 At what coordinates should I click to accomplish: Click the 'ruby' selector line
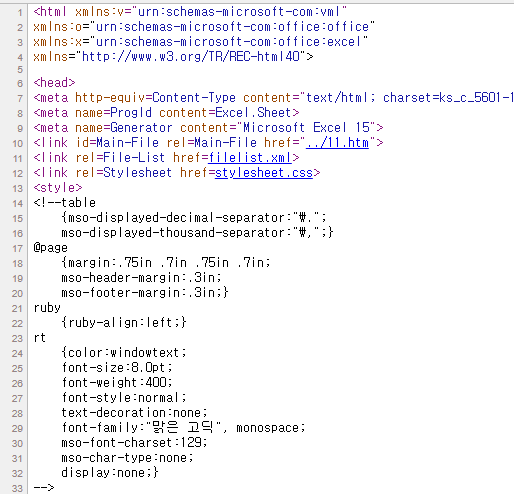[x=47, y=308]
